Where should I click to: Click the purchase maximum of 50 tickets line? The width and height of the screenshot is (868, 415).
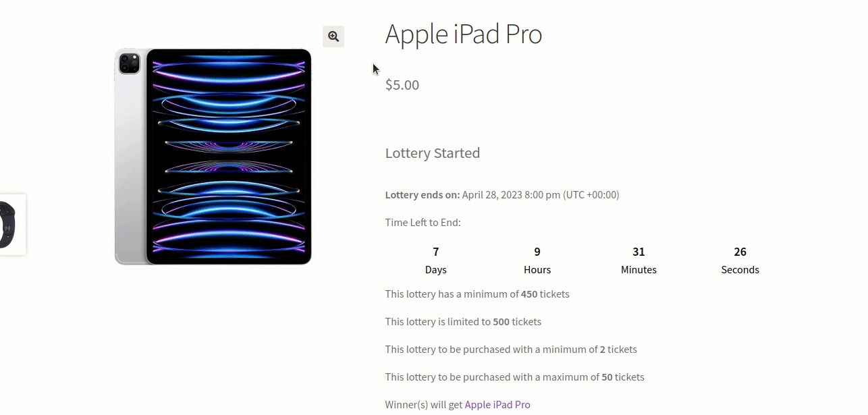coord(515,377)
